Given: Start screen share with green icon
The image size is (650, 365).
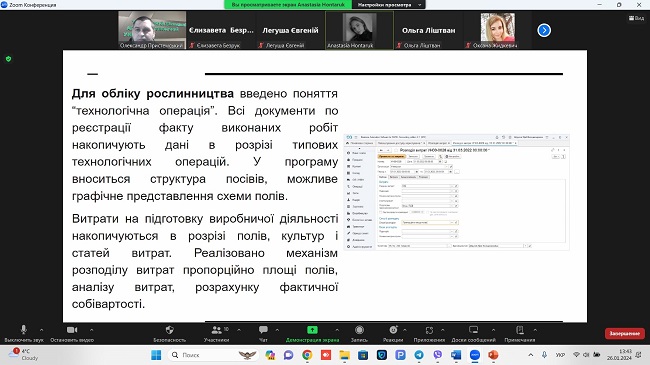Looking at the screenshot, I should tap(312, 333).
